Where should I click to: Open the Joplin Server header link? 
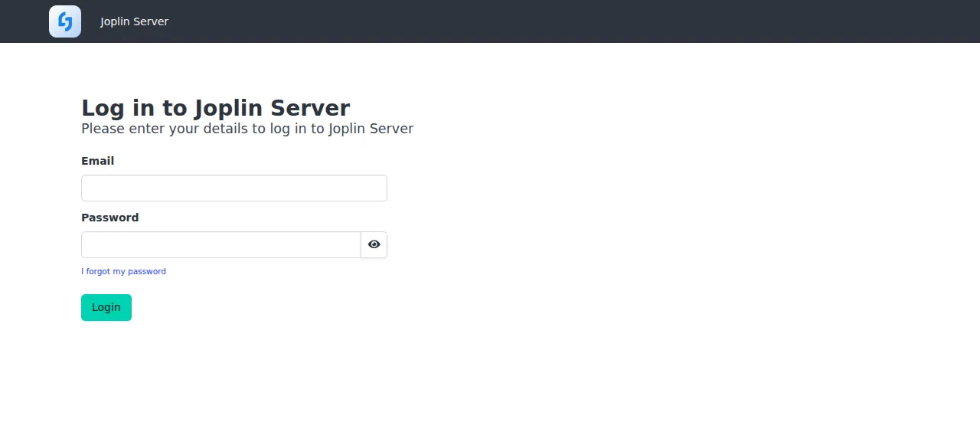click(134, 21)
